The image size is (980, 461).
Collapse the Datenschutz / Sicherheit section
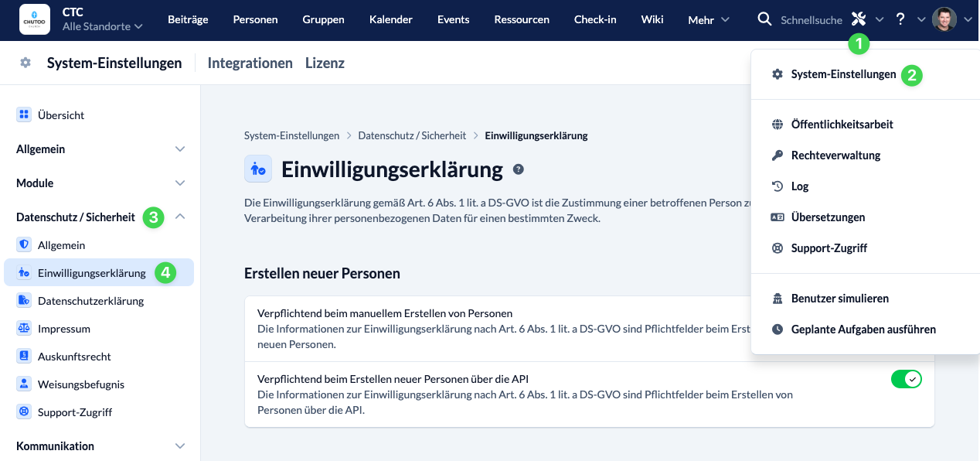pyautogui.click(x=180, y=217)
